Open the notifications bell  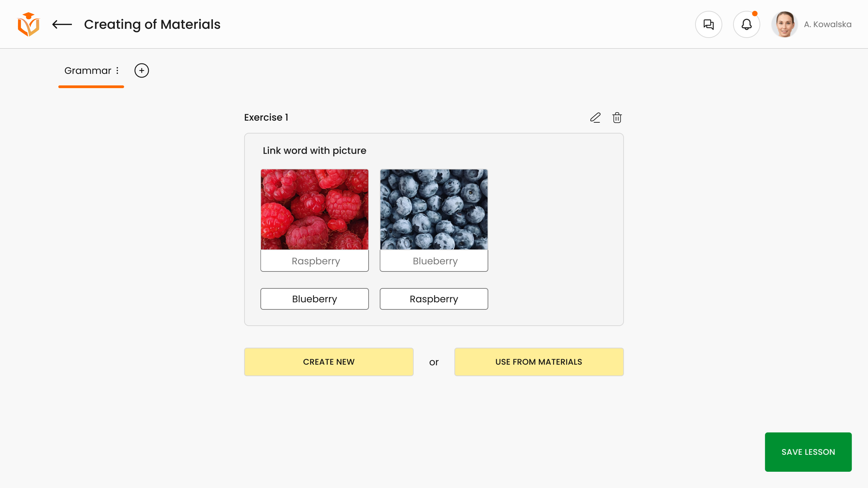[x=747, y=24]
